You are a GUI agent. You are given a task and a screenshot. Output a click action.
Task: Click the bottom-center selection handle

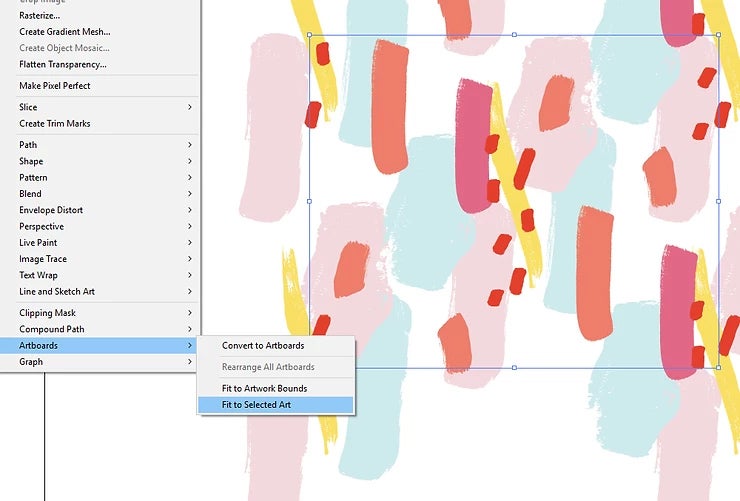[x=514, y=367]
